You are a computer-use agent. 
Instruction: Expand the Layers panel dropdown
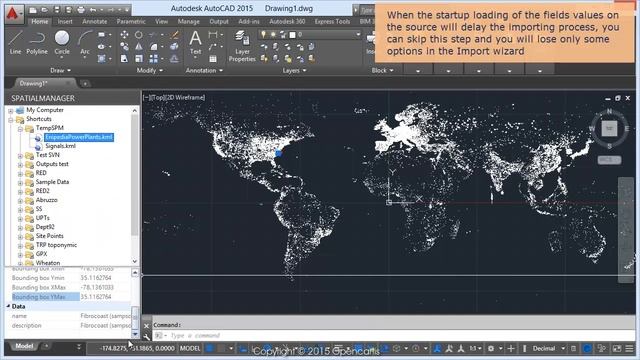pos(294,70)
